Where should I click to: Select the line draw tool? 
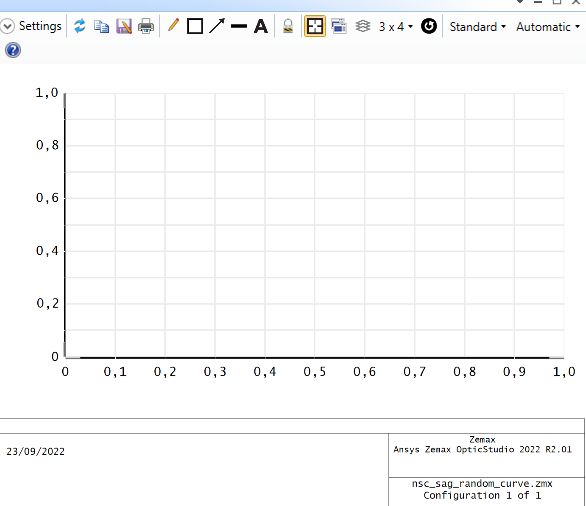point(239,26)
